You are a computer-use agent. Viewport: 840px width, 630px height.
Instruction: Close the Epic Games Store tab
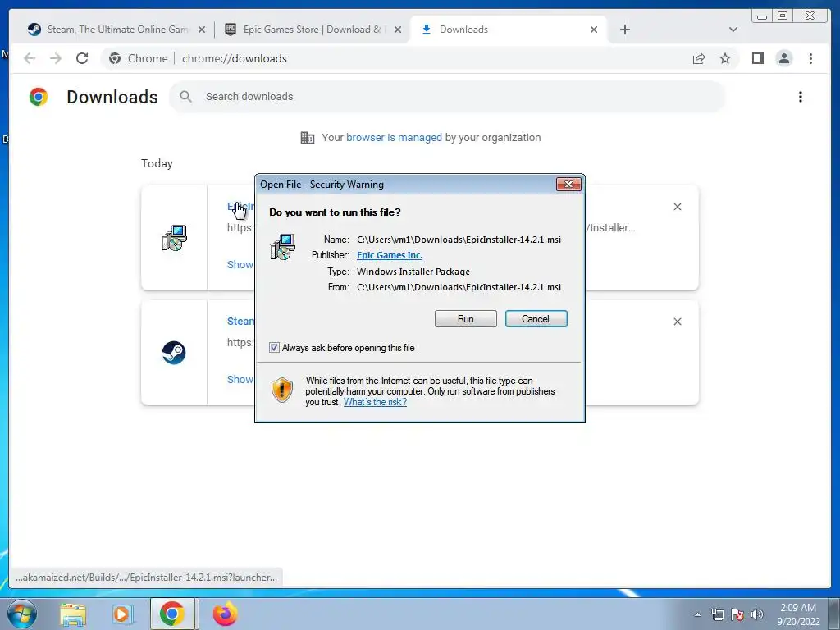pyautogui.click(x=398, y=30)
